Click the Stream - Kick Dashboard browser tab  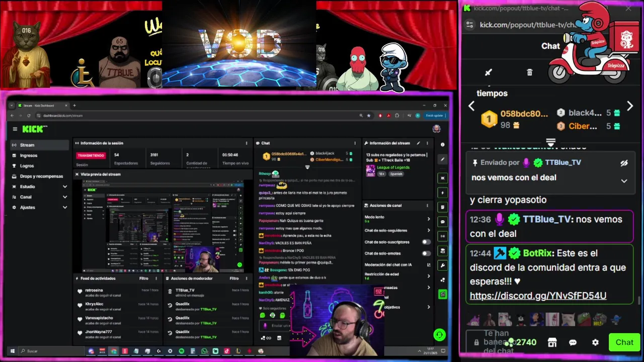click(x=42, y=106)
